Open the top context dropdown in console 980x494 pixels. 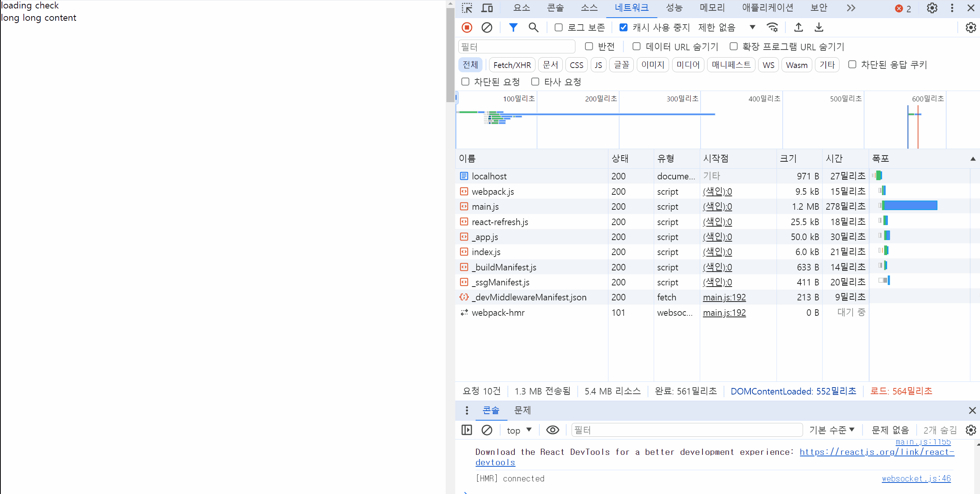(519, 430)
